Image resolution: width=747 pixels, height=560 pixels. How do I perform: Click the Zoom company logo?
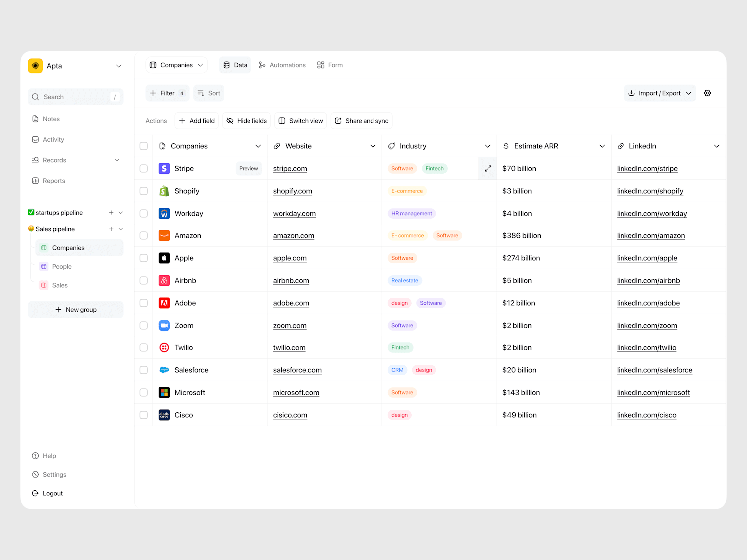pos(164,326)
